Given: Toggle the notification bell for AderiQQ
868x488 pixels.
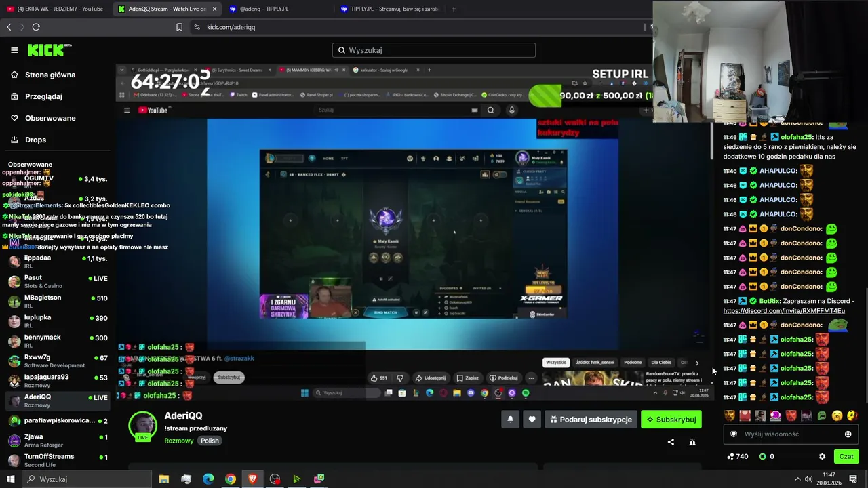Looking at the screenshot, I should (x=510, y=420).
